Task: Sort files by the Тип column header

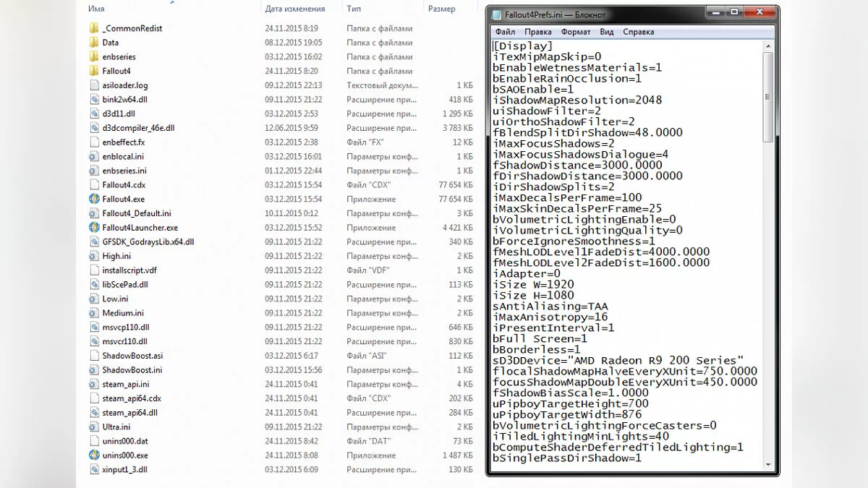Action: [354, 9]
